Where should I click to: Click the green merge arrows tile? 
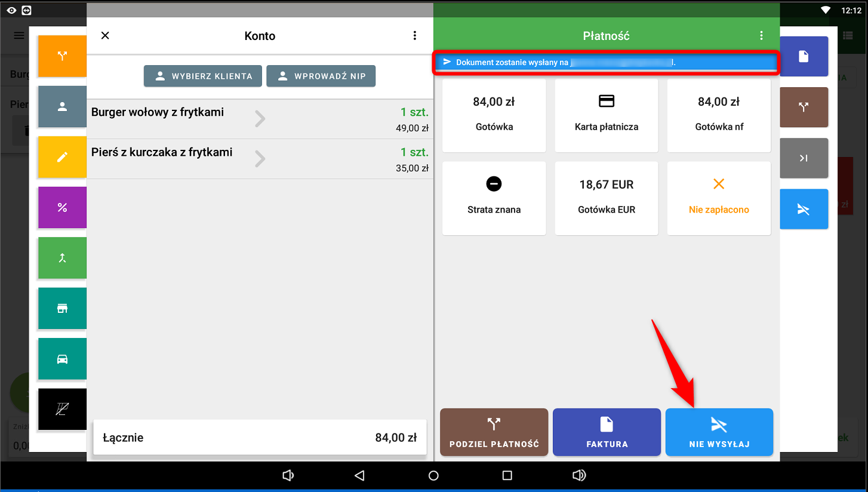tap(62, 258)
